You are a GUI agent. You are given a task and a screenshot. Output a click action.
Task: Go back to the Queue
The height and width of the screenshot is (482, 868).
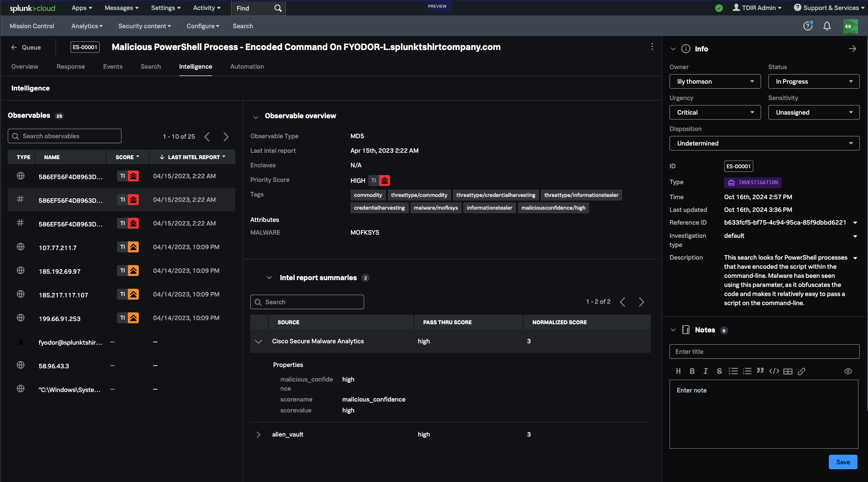(26, 47)
